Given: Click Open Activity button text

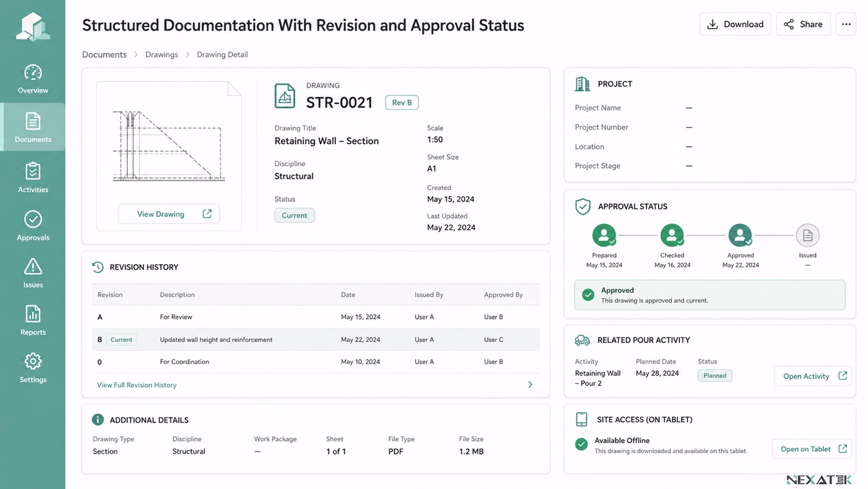Looking at the screenshot, I should tap(806, 376).
